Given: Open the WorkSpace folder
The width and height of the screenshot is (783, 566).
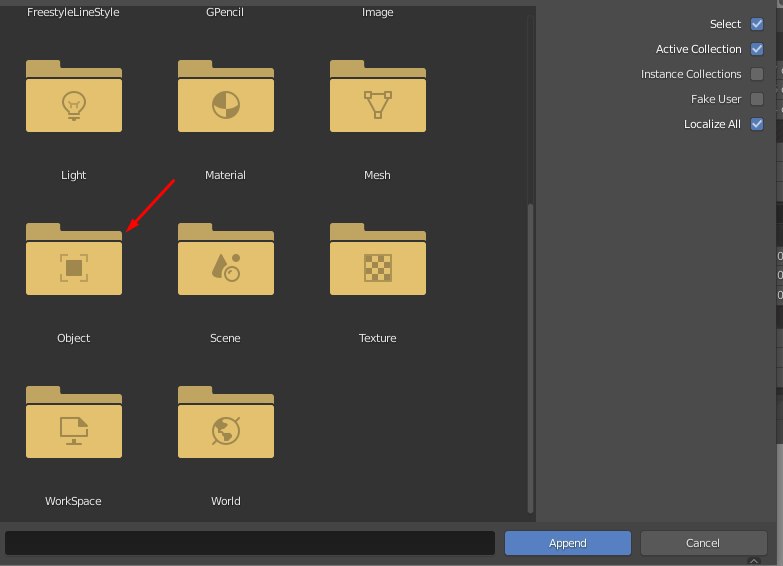Looking at the screenshot, I should click(74, 422).
